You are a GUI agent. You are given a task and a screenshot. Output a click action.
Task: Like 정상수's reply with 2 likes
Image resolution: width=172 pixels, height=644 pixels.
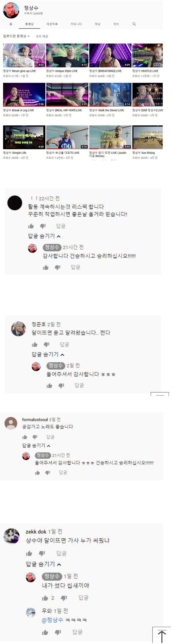[45, 598]
